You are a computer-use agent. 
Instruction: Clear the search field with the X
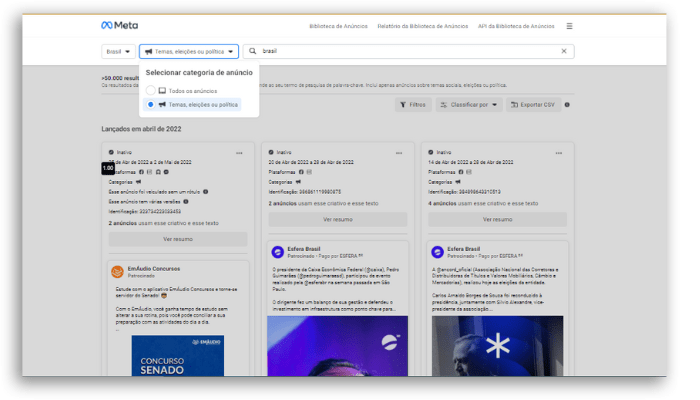click(x=564, y=51)
